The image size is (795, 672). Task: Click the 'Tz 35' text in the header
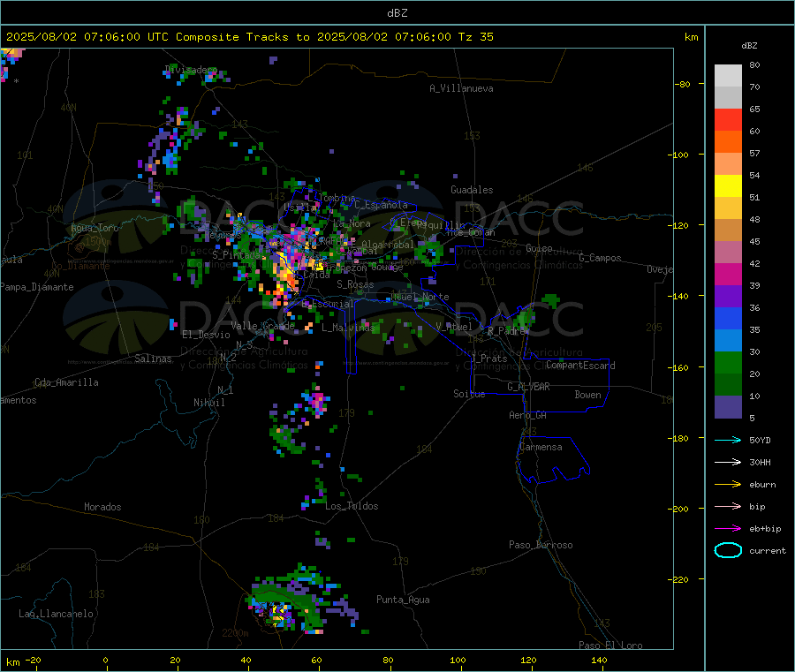pos(475,37)
